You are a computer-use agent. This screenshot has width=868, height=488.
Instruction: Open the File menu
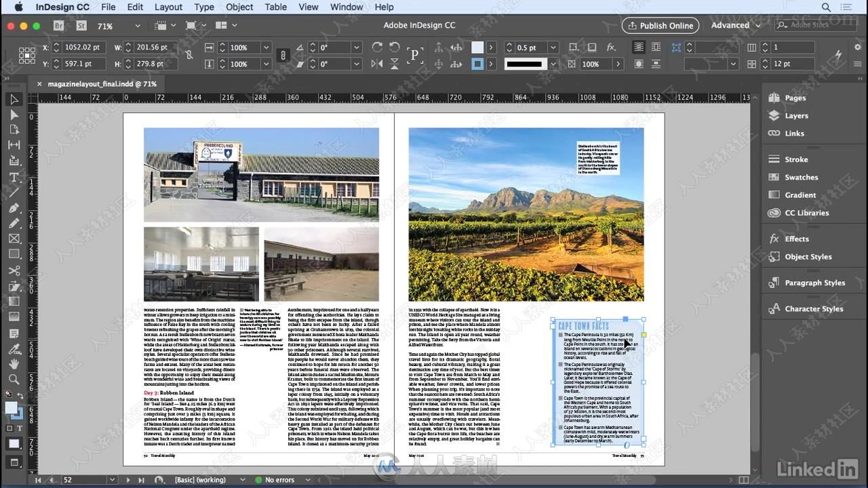pos(108,7)
